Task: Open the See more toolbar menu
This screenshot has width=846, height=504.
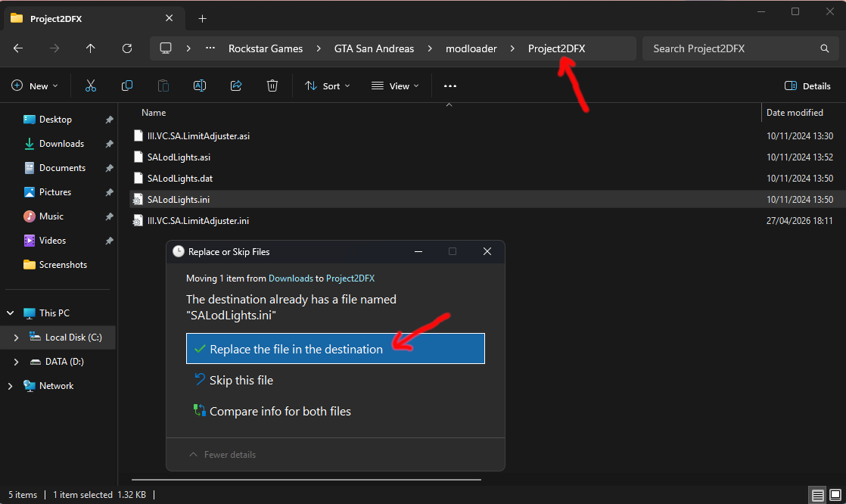Action: pyautogui.click(x=450, y=86)
